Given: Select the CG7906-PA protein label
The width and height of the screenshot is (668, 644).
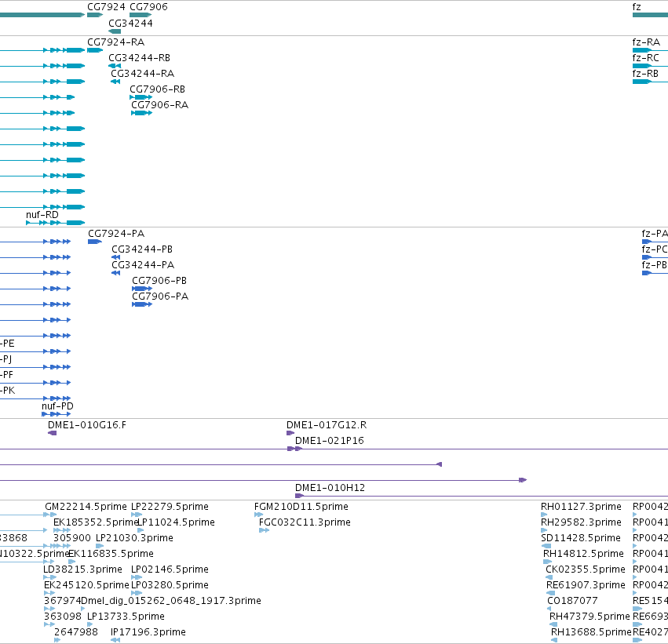Looking at the screenshot, I should click(160, 297).
